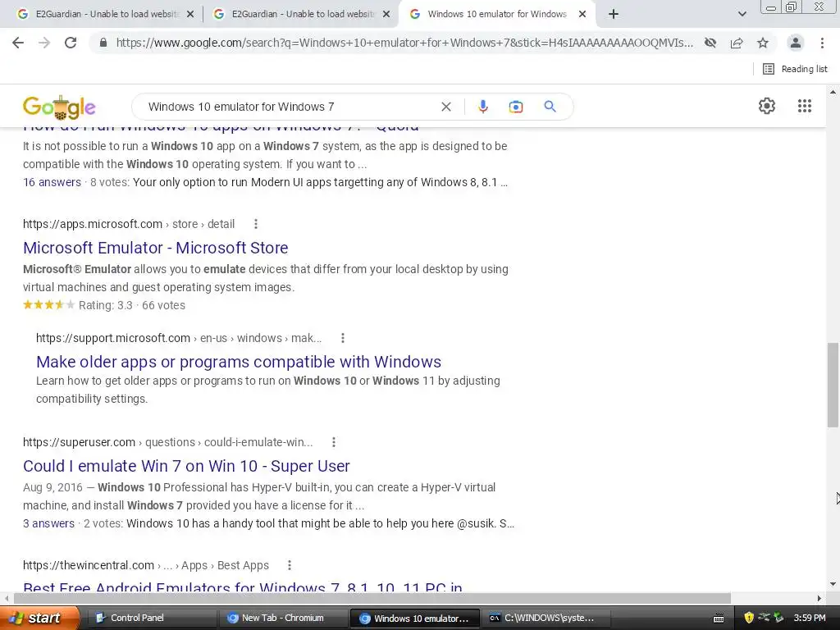Open Chromium three-dot menu
The width and height of the screenshot is (840, 630).
click(x=822, y=43)
